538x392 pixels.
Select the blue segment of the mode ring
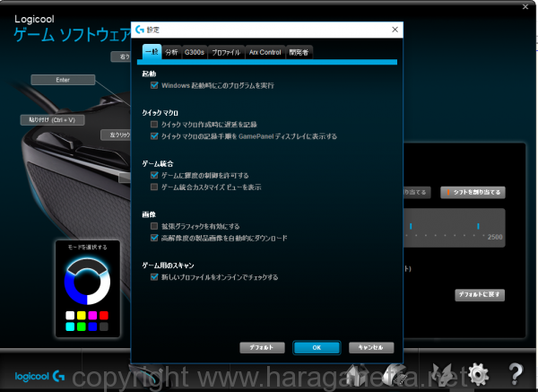(71, 290)
